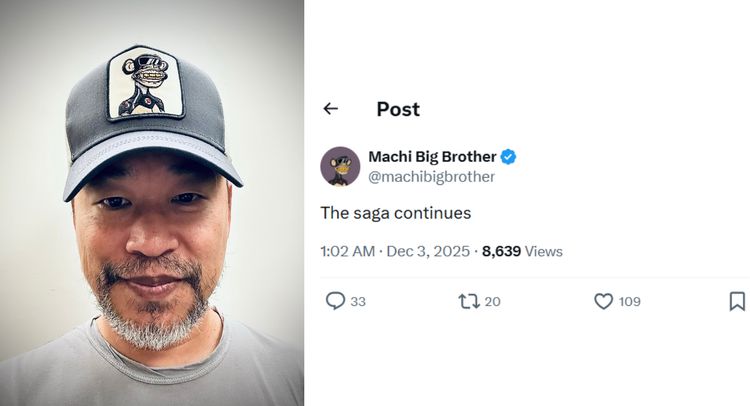This screenshot has width=750, height=406.
Task: Click the repost count 20
Action: point(492,302)
